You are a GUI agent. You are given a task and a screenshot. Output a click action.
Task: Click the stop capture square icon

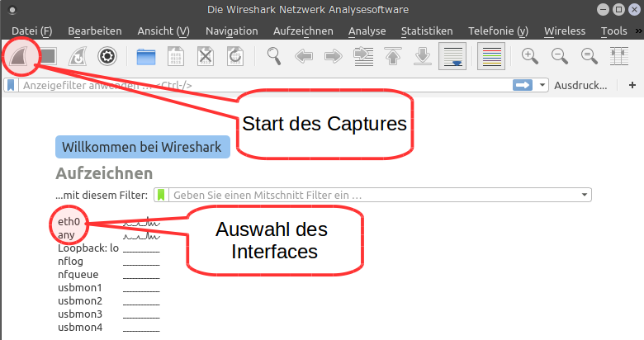(x=48, y=56)
